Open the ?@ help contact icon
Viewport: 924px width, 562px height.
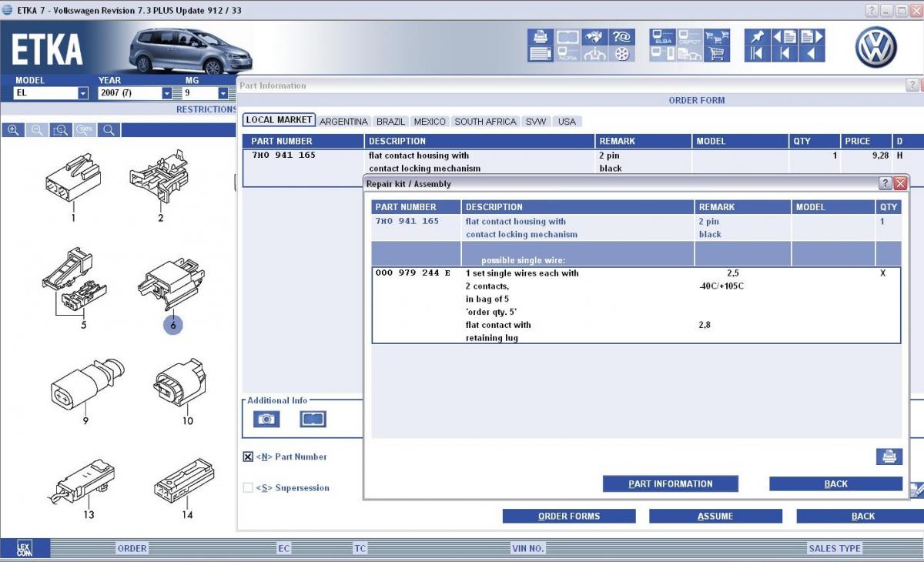(621, 37)
